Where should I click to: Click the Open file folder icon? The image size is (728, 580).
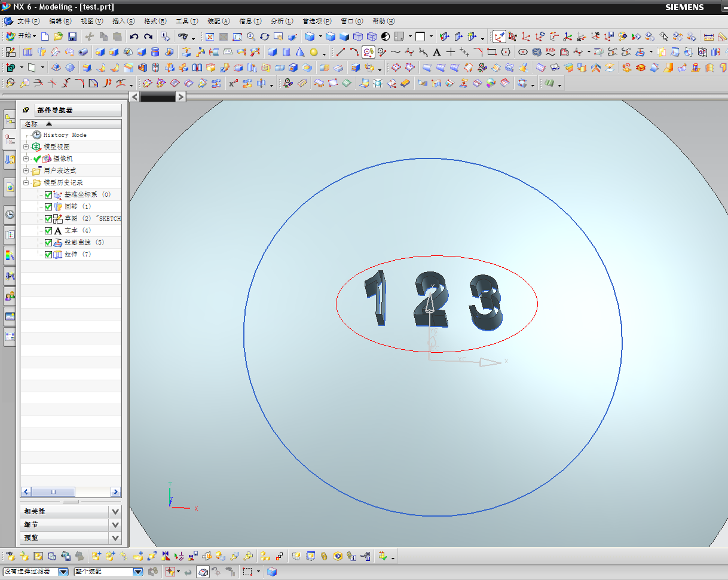58,36
